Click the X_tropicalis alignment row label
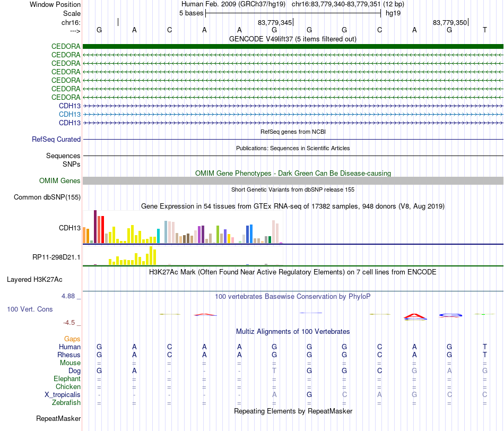Screen dimensions: 504x431 click(x=63, y=395)
